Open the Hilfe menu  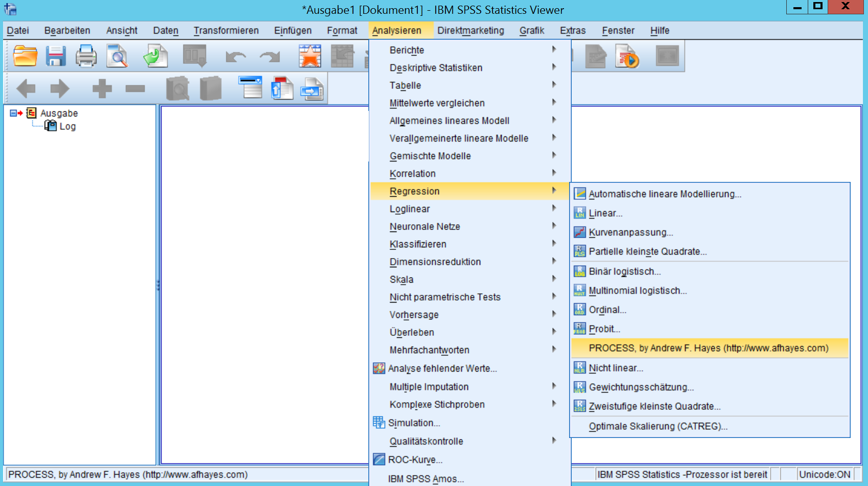click(660, 31)
